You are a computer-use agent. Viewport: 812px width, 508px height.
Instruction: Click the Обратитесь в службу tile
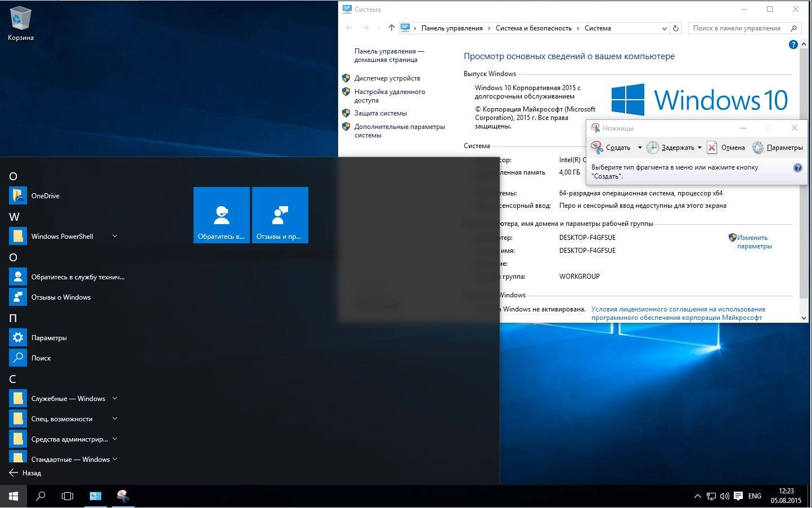pyautogui.click(x=222, y=215)
